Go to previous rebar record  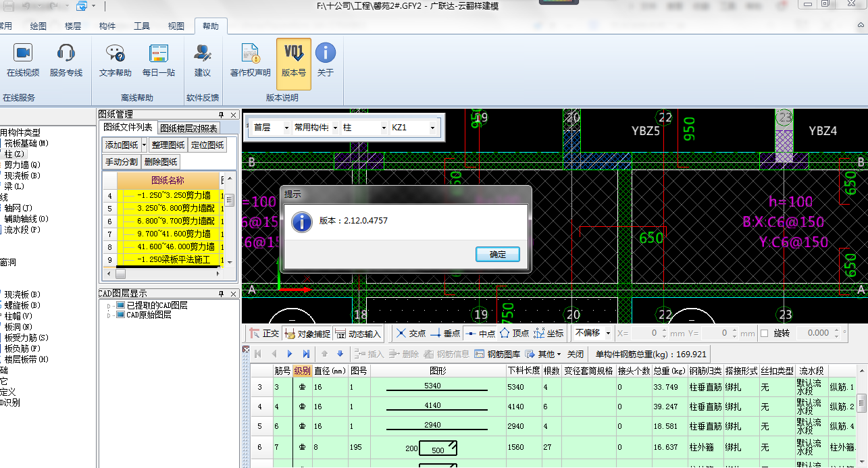click(274, 354)
